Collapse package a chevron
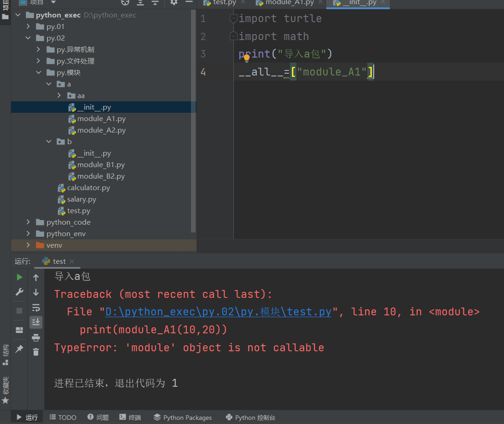 pos(49,84)
